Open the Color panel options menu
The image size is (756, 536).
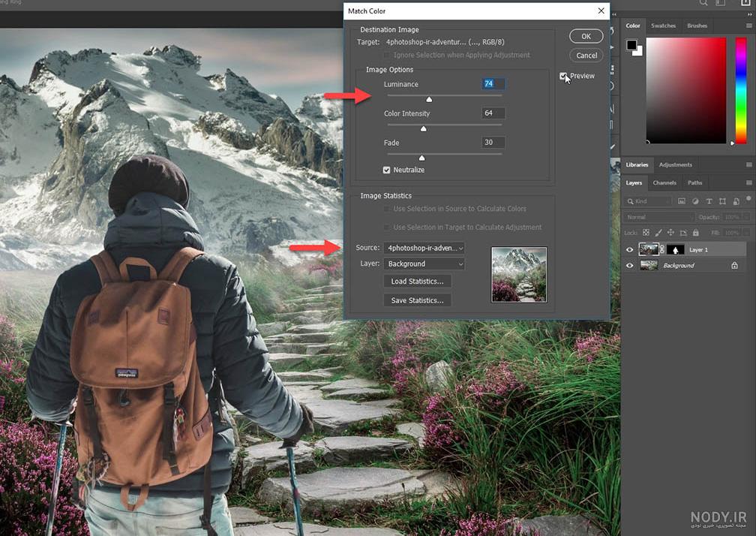[x=748, y=26]
